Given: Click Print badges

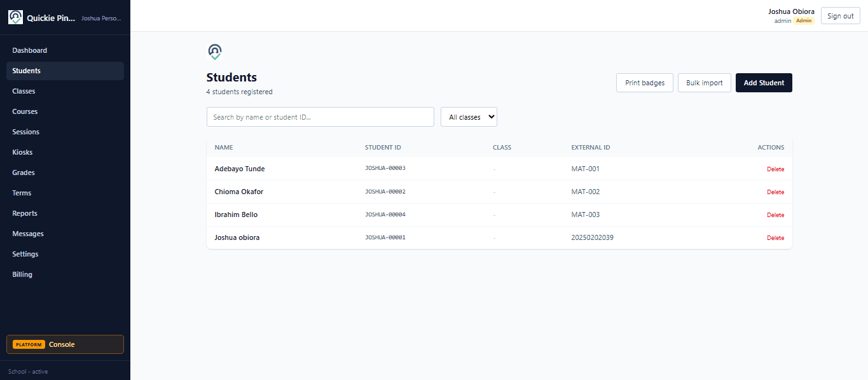Looking at the screenshot, I should [645, 83].
